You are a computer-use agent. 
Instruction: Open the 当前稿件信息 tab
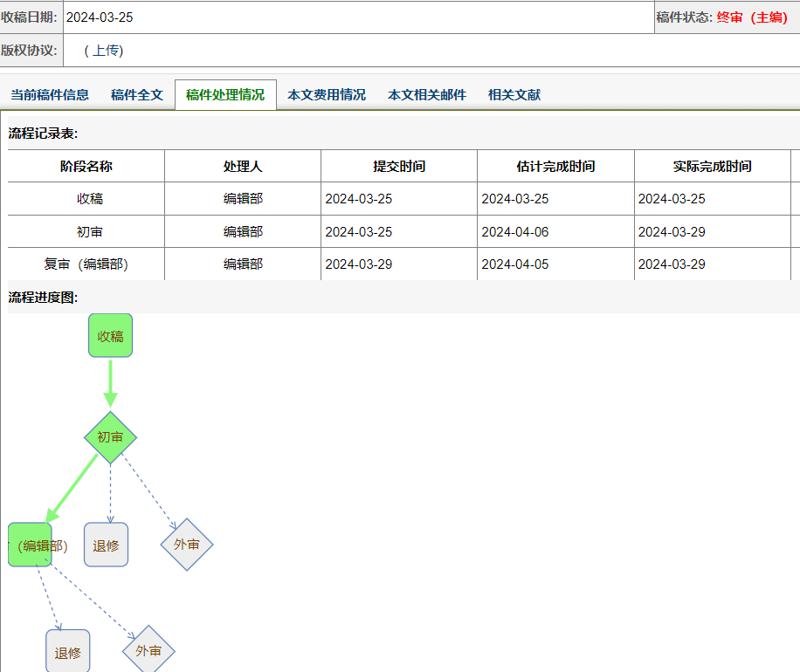pyautogui.click(x=50, y=95)
